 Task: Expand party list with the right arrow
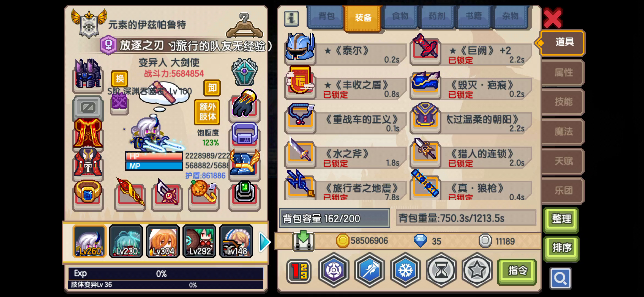point(264,242)
